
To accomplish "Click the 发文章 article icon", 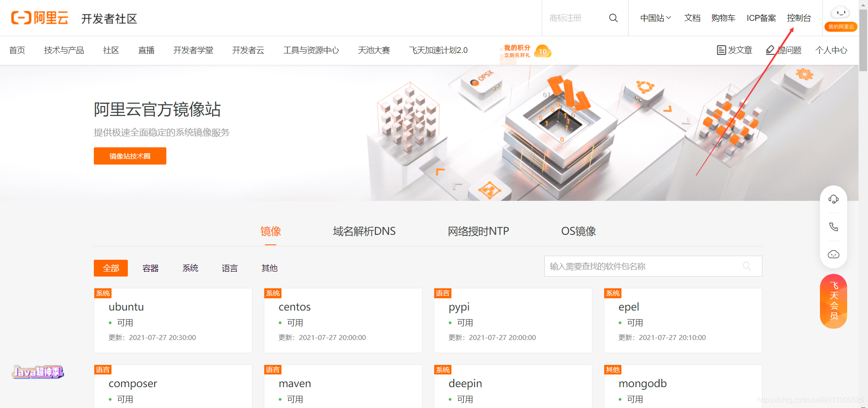I will [722, 50].
